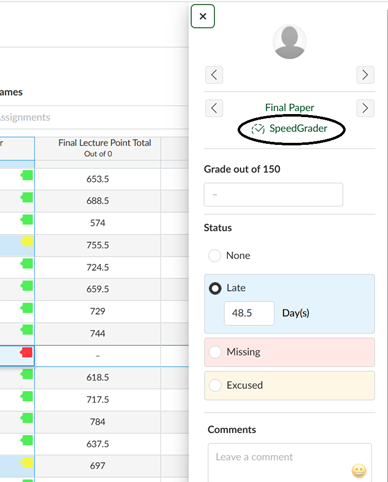This screenshot has width=388, height=482.
Task: Edit the late Day(s) value 48.5
Action: point(249,313)
